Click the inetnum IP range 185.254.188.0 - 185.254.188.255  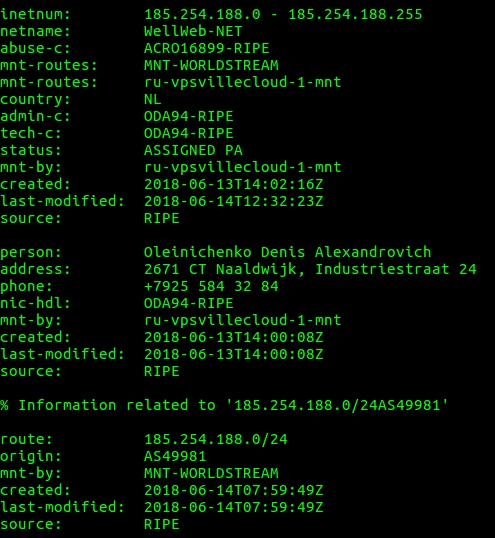click(283, 14)
